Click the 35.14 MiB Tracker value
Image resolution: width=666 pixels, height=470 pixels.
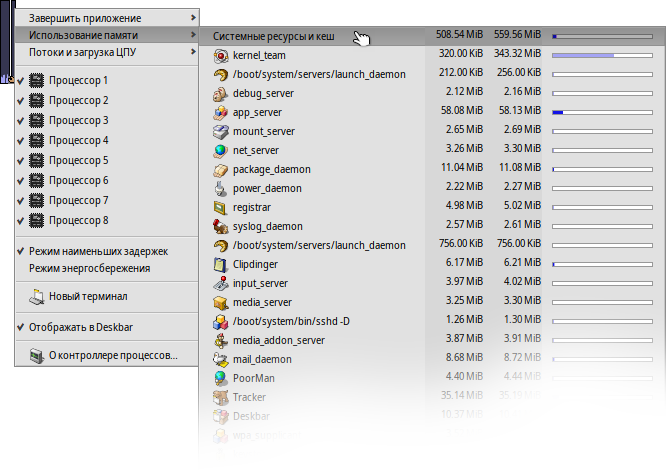[462, 396]
